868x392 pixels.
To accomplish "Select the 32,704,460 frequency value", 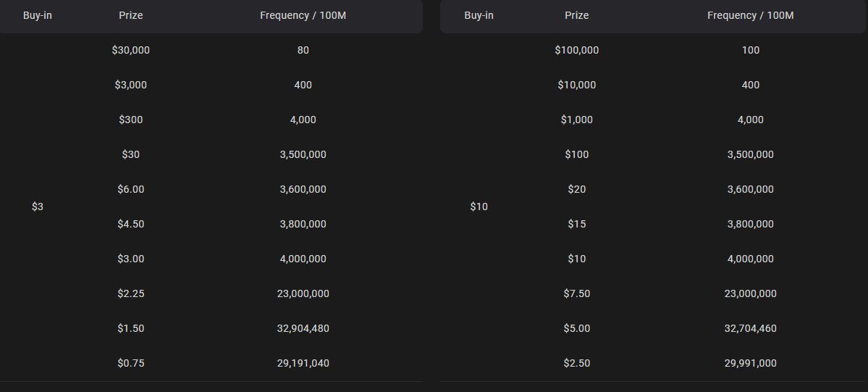I will [751, 328].
